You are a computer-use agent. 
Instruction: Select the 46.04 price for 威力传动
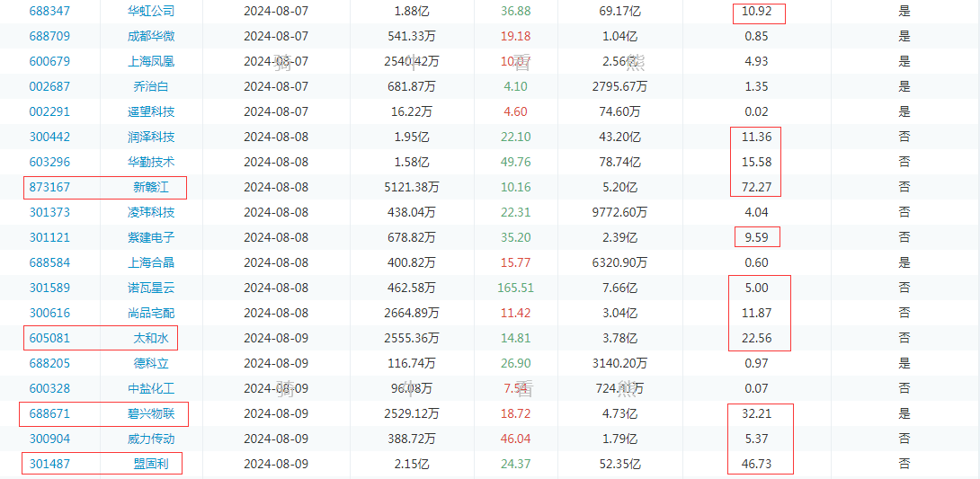point(516,439)
